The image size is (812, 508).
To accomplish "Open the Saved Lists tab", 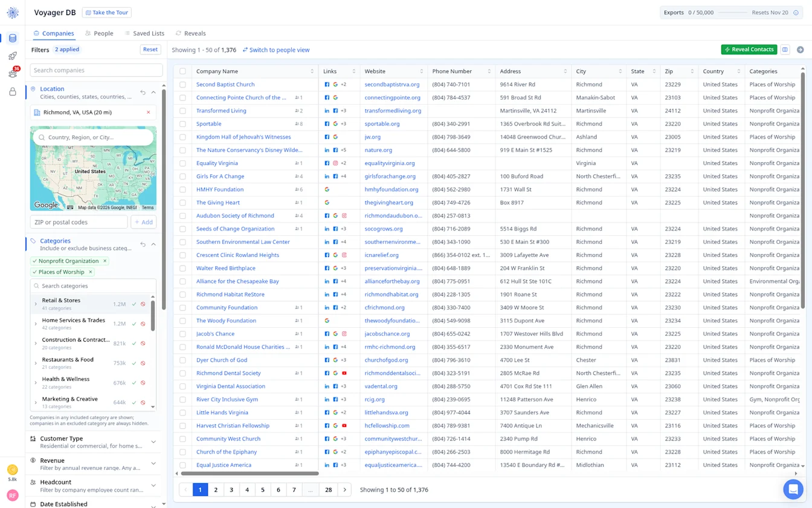I will pos(144,33).
